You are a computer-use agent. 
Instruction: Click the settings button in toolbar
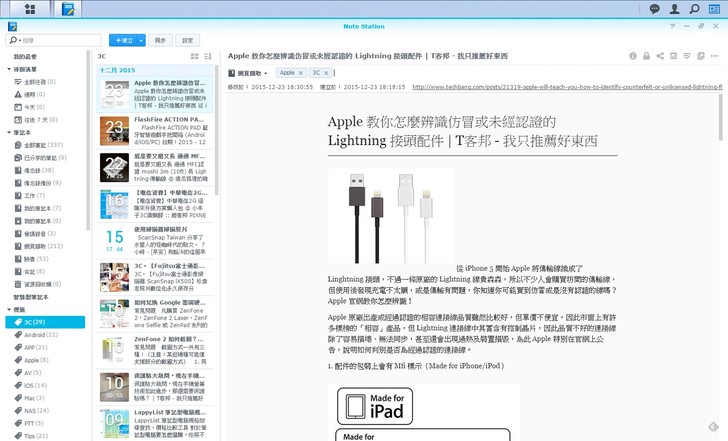(x=188, y=40)
